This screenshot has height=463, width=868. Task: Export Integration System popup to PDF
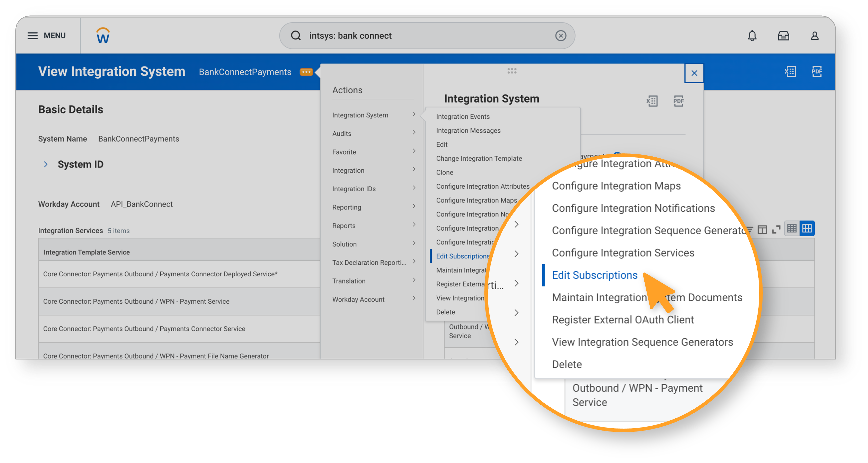678,101
